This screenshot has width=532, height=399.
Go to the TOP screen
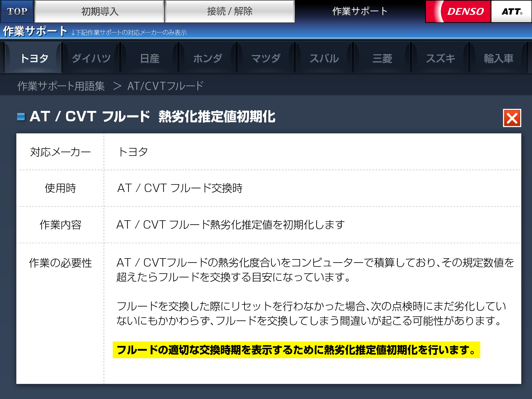(17, 11)
